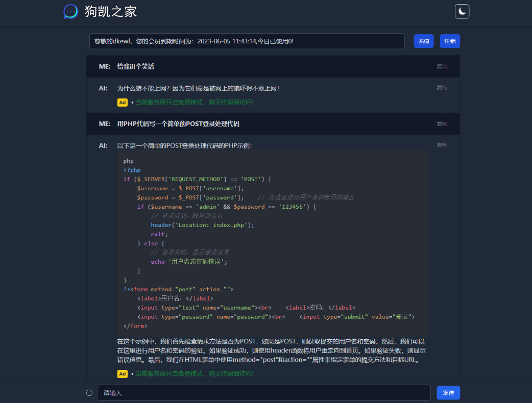The image size is (532, 403).
Task: Open the green ad link under PHP answer
Action: 194,373
